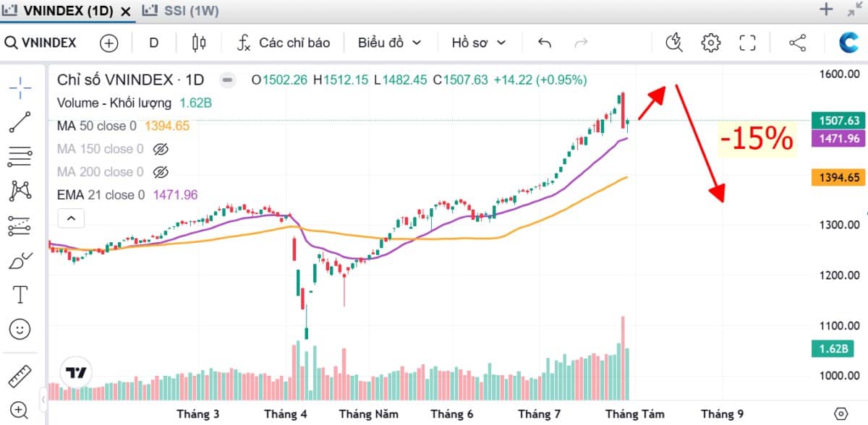The width and height of the screenshot is (868, 425).
Task: Show the hidden MA 150 indicator
Action: click(161, 150)
